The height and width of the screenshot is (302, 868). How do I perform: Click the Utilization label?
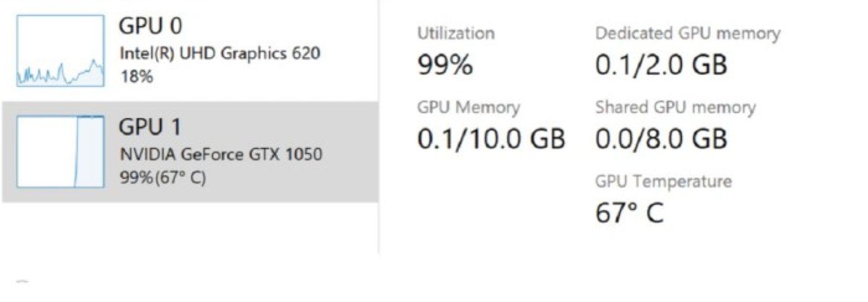click(456, 34)
